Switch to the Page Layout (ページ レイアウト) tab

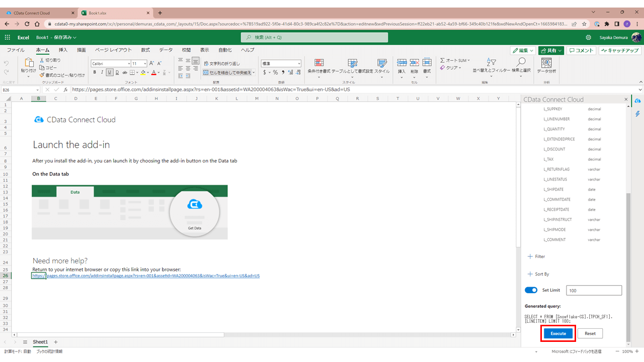click(x=113, y=50)
